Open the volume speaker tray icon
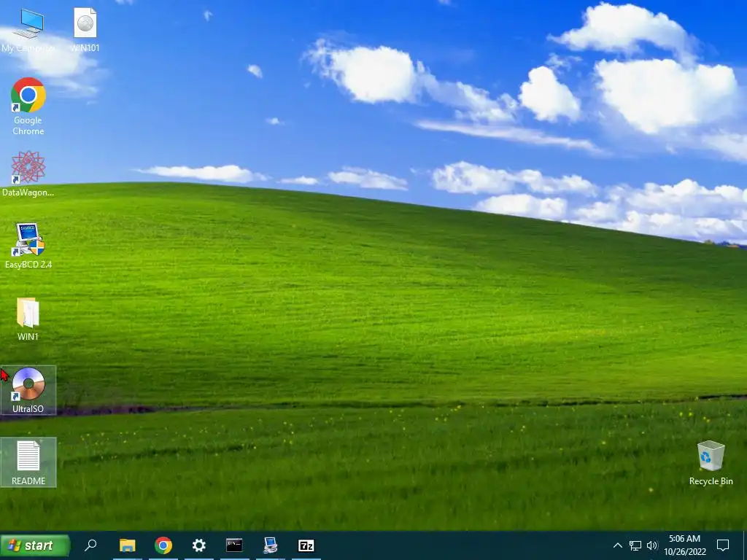747x560 pixels. point(652,545)
